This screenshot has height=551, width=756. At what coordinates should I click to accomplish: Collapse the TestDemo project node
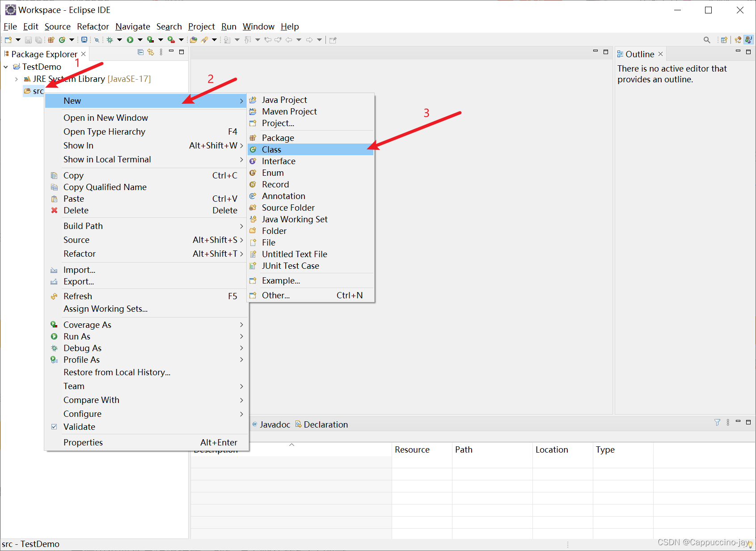pos(6,67)
